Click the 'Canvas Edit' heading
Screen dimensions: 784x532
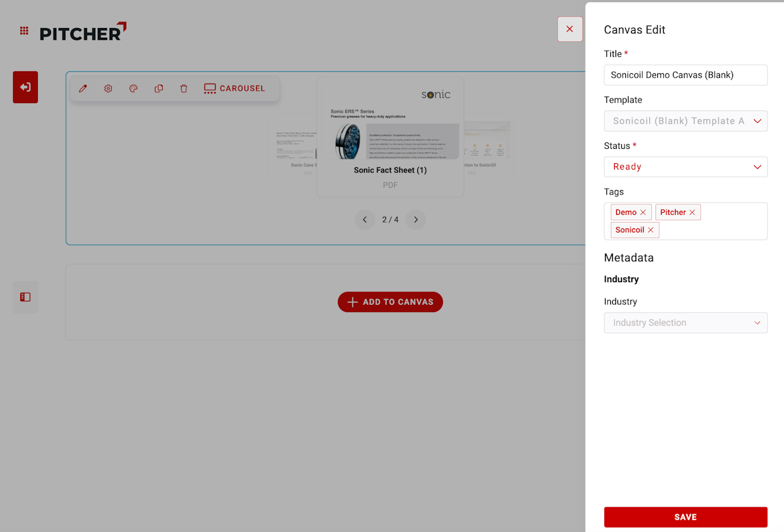point(634,30)
